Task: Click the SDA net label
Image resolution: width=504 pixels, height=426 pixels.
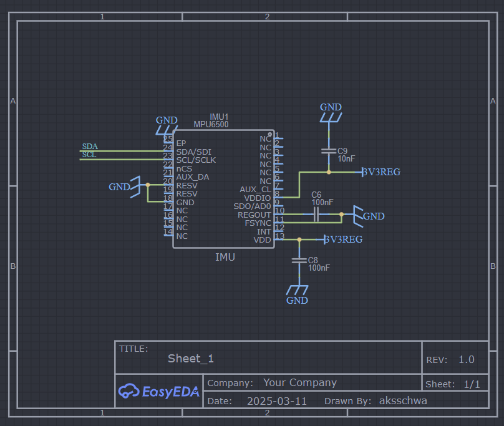Action: (x=90, y=147)
